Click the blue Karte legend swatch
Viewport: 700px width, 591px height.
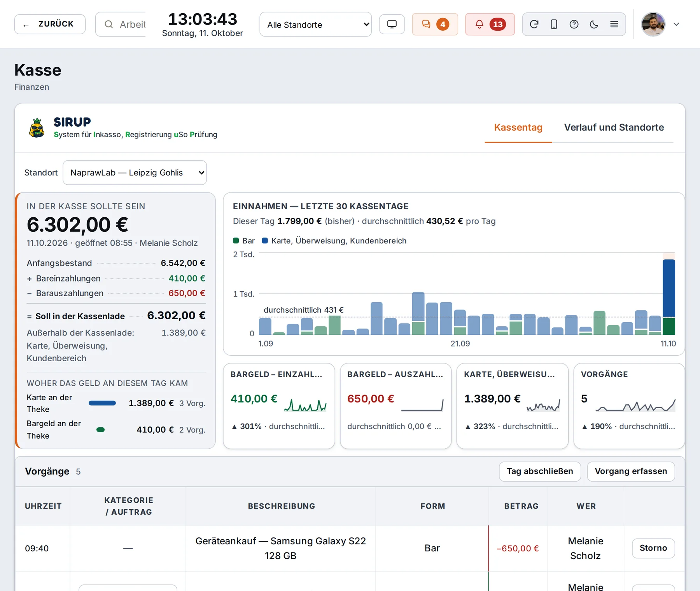pyautogui.click(x=265, y=241)
